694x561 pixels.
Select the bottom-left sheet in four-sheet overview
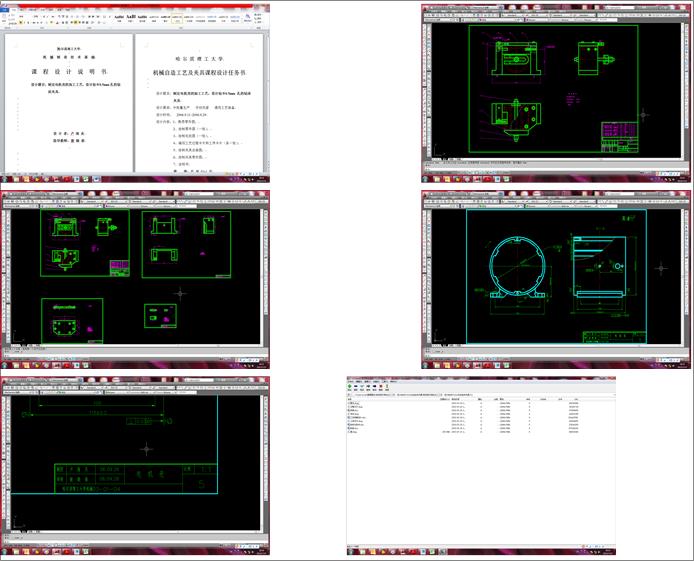point(72,320)
